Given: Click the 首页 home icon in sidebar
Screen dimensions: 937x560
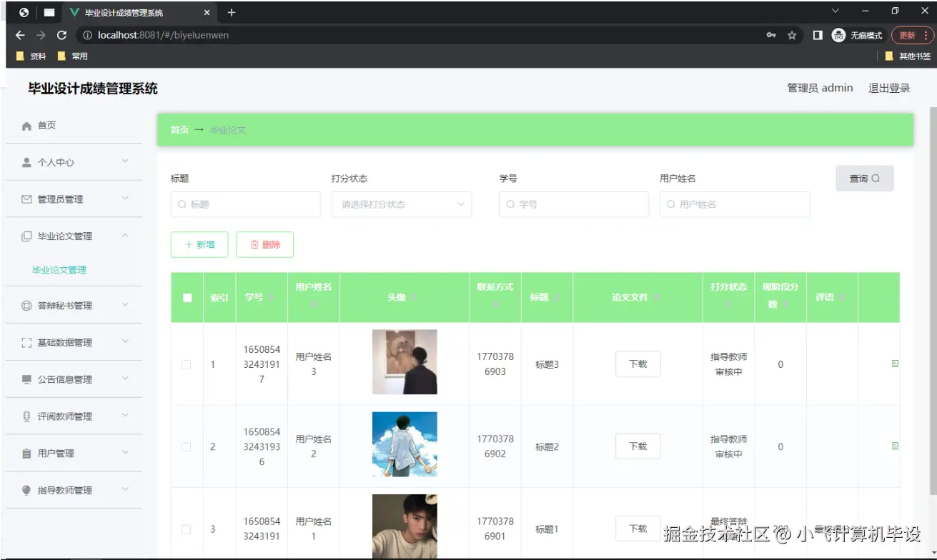Looking at the screenshot, I should point(26,126).
